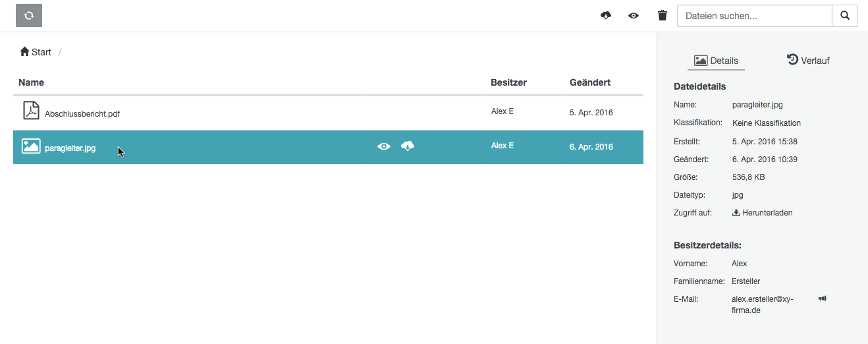The width and height of the screenshot is (868, 344).
Task: Select the paragleiter.jpg file name in the list
Action: click(70, 148)
